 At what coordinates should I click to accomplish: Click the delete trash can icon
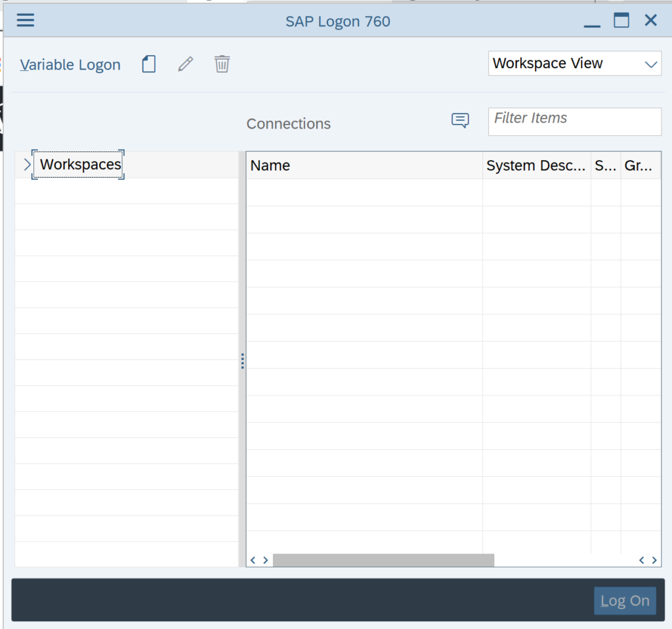pyautogui.click(x=222, y=64)
